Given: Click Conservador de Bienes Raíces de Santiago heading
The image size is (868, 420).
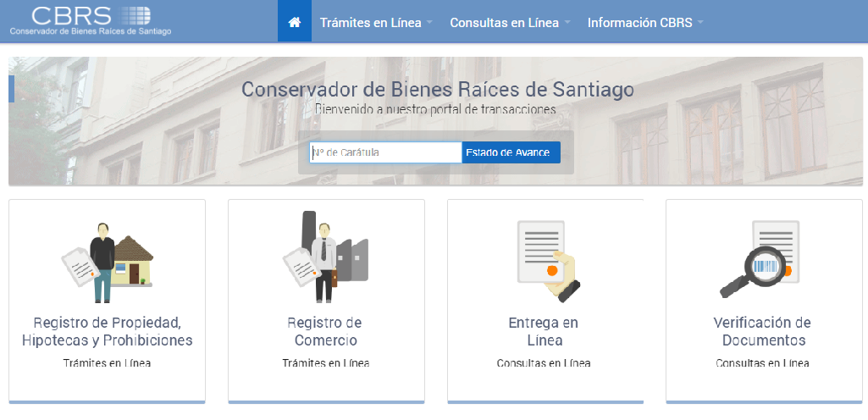Looking at the screenshot, I should tap(437, 90).
